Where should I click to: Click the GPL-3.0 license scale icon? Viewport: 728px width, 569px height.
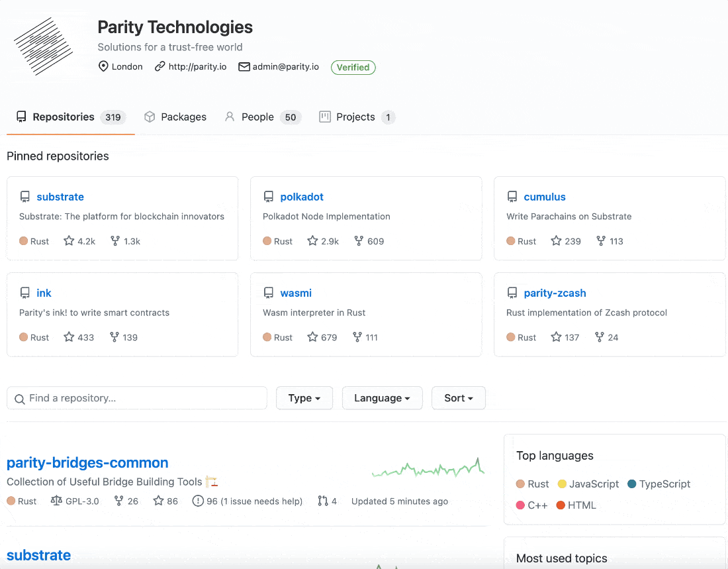click(56, 501)
